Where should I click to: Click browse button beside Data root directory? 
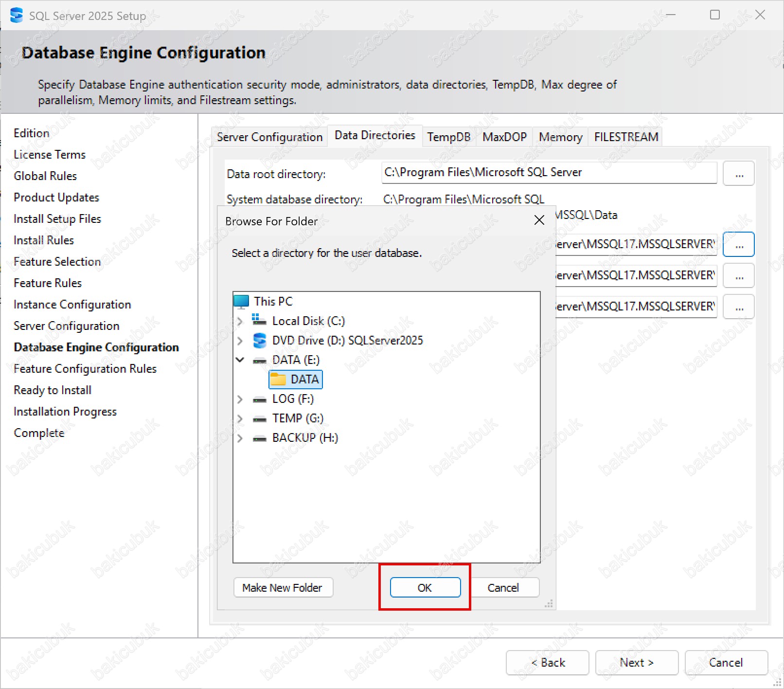click(738, 174)
